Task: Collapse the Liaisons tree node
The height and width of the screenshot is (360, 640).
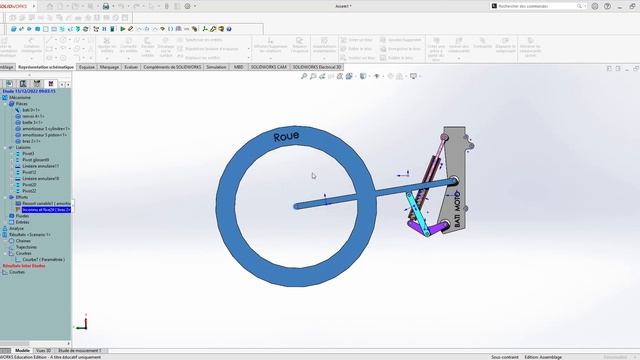Action: [6, 147]
